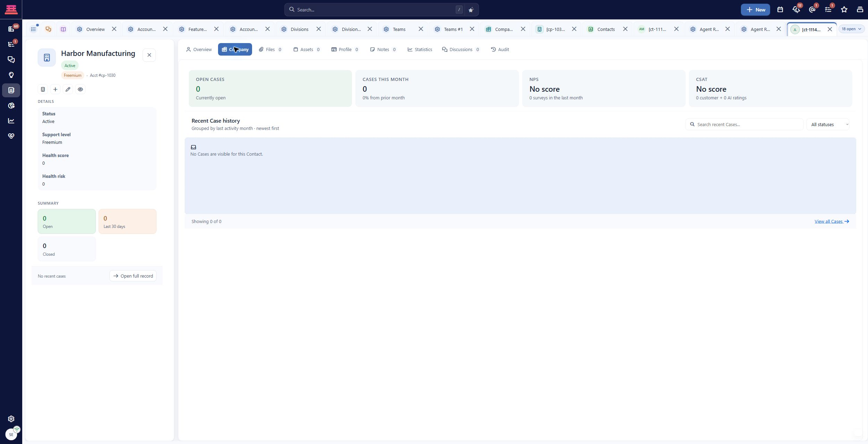Open the cases list sidebar icon with 60 badge

point(11,29)
